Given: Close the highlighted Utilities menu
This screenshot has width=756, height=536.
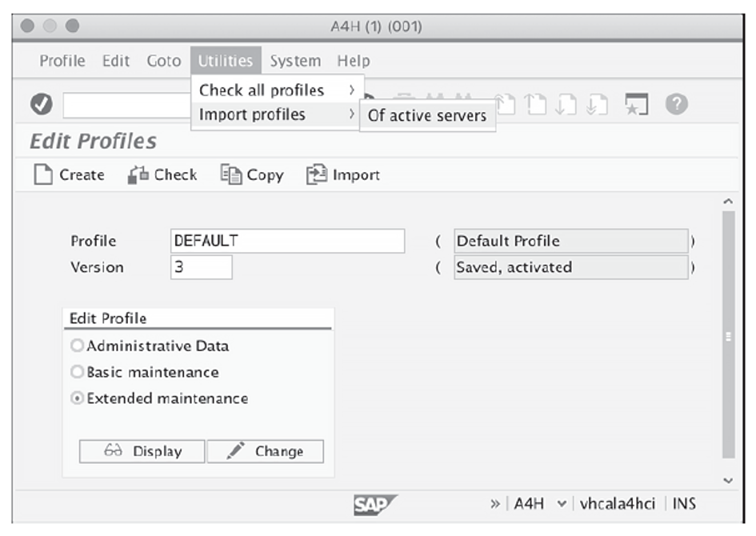Looking at the screenshot, I should (x=226, y=61).
